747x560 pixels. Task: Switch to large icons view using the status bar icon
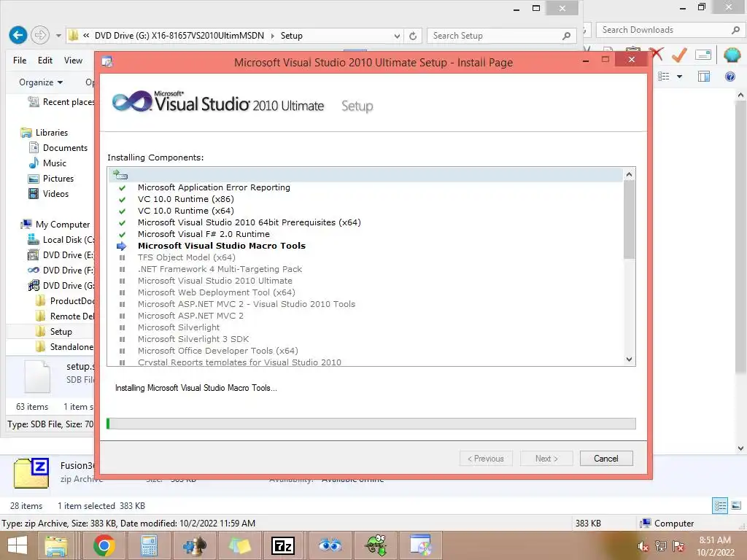(736, 505)
